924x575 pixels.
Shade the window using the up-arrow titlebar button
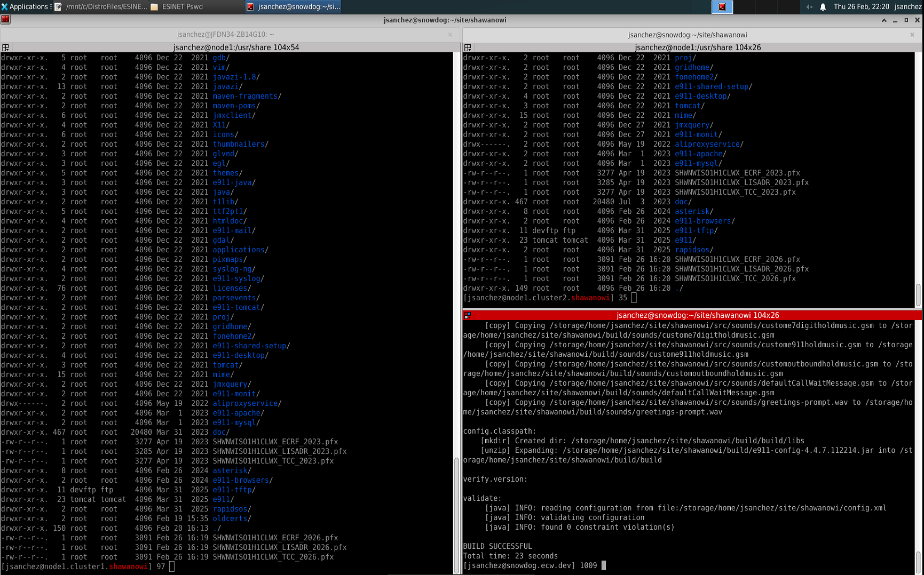[x=884, y=20]
